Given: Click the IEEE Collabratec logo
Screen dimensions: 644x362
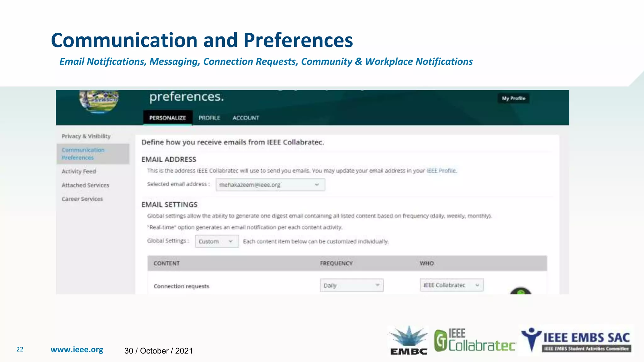Looking at the screenshot, I should point(475,341).
